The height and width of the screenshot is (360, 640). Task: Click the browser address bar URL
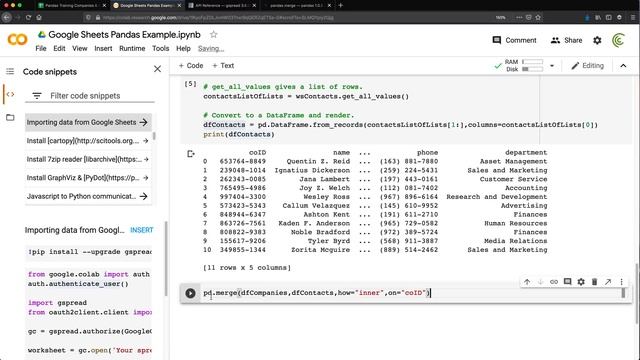click(218, 18)
